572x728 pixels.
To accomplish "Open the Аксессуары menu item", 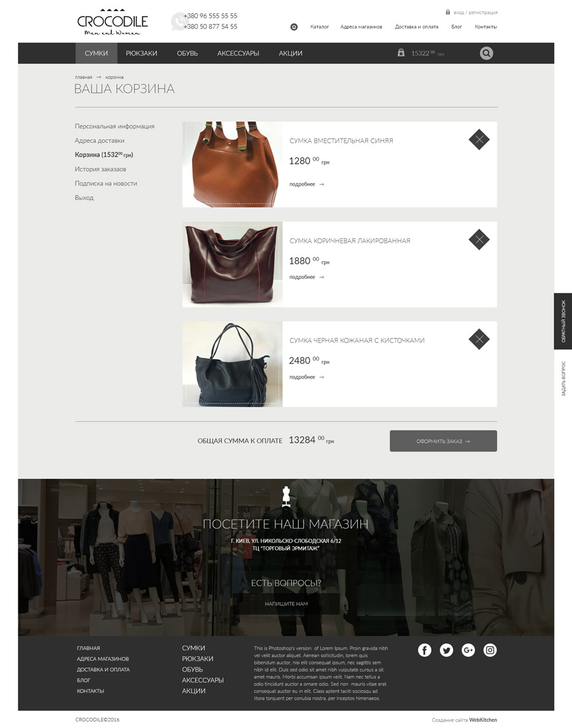I will pyautogui.click(x=238, y=53).
